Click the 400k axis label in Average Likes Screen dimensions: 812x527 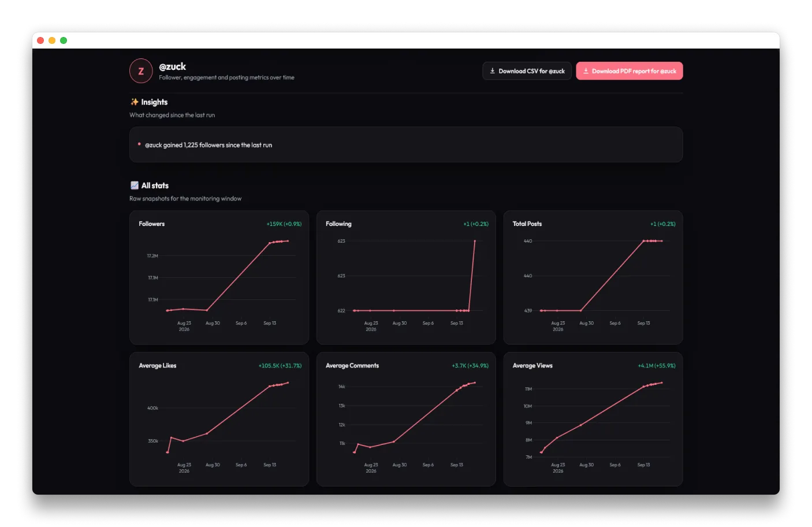coord(152,408)
